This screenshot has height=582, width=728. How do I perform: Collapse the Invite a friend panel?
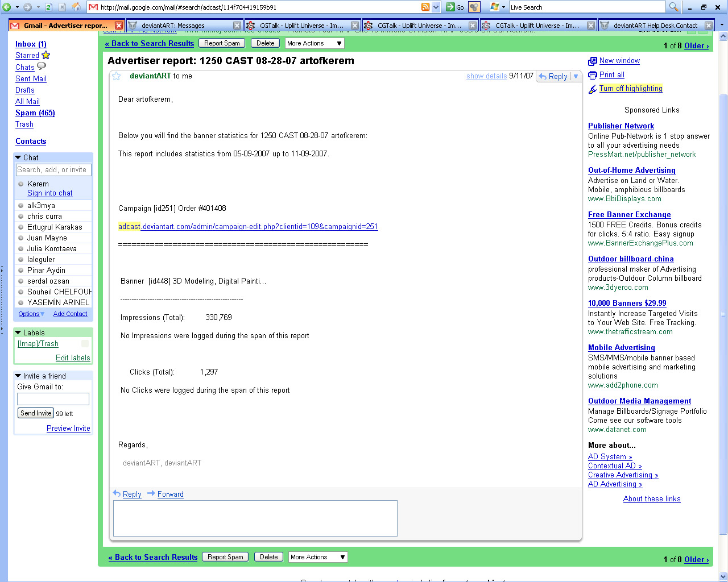click(x=18, y=376)
